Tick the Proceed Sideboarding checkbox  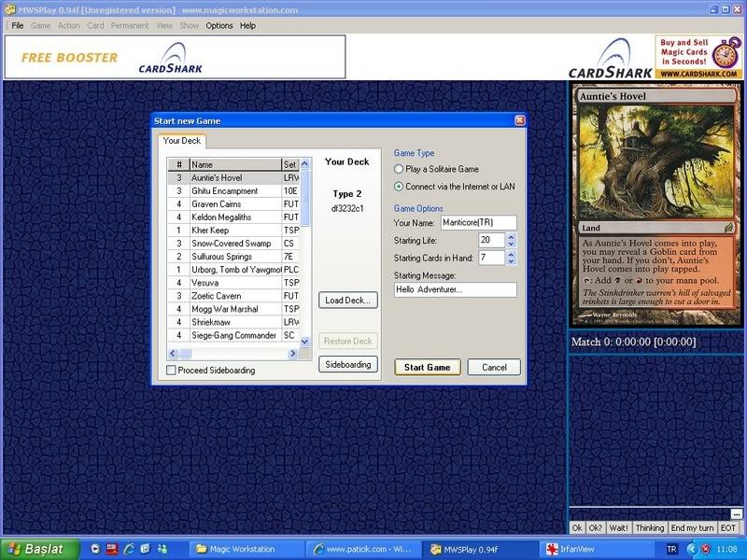171,370
